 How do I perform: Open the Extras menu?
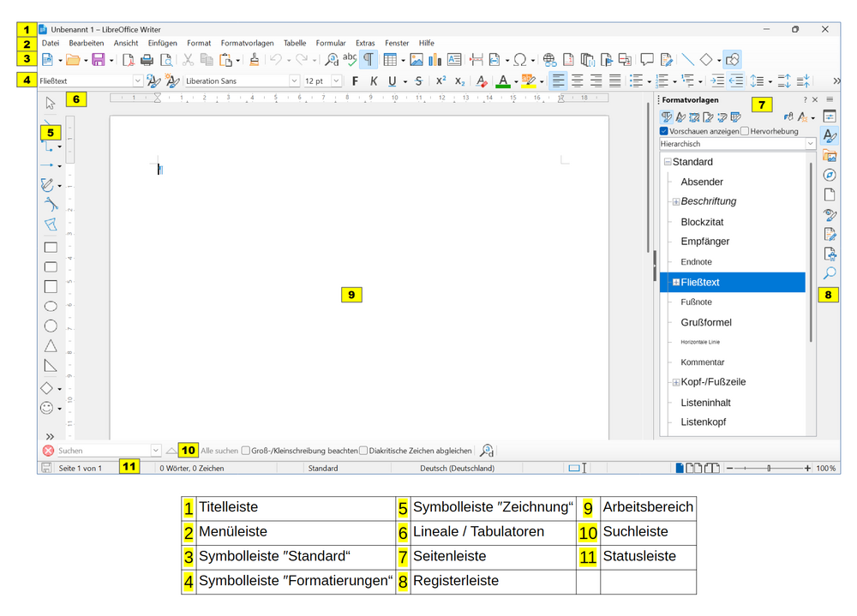pos(365,43)
